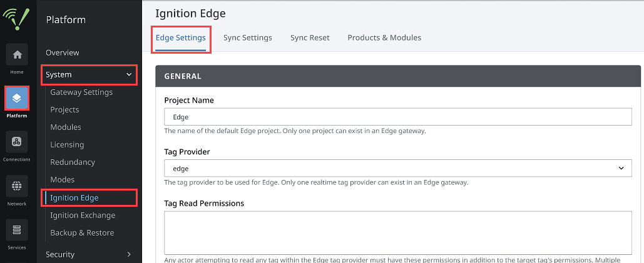This screenshot has width=644, height=263.
Task: Click the Ignition logo icon
Action: (16, 19)
